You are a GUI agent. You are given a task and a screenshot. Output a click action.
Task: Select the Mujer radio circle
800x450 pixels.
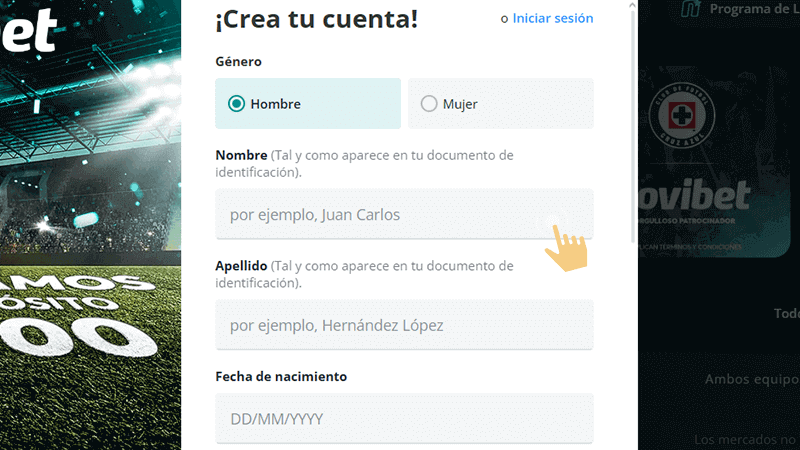pos(429,104)
